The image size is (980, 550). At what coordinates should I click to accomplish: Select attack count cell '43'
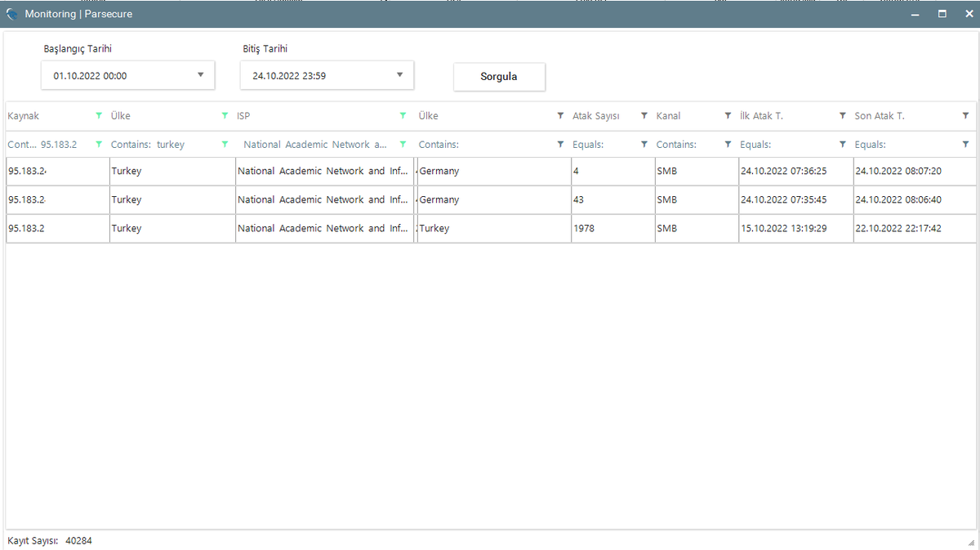tap(613, 199)
